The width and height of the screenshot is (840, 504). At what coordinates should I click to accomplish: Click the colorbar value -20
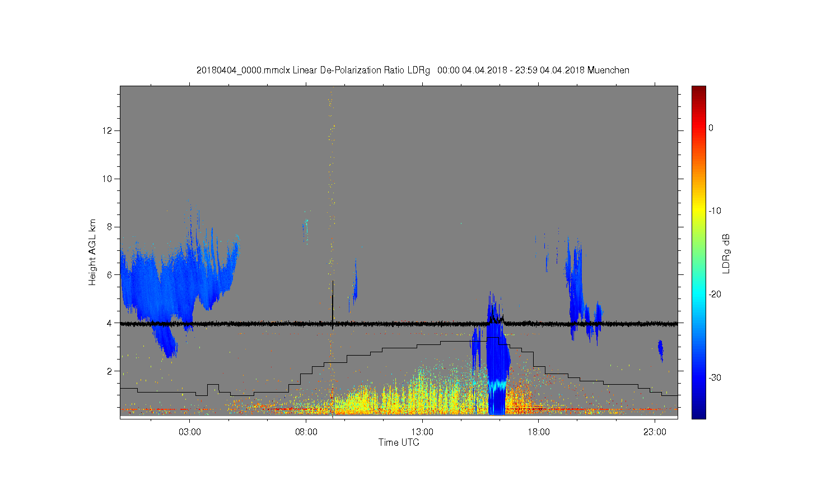[715, 295]
